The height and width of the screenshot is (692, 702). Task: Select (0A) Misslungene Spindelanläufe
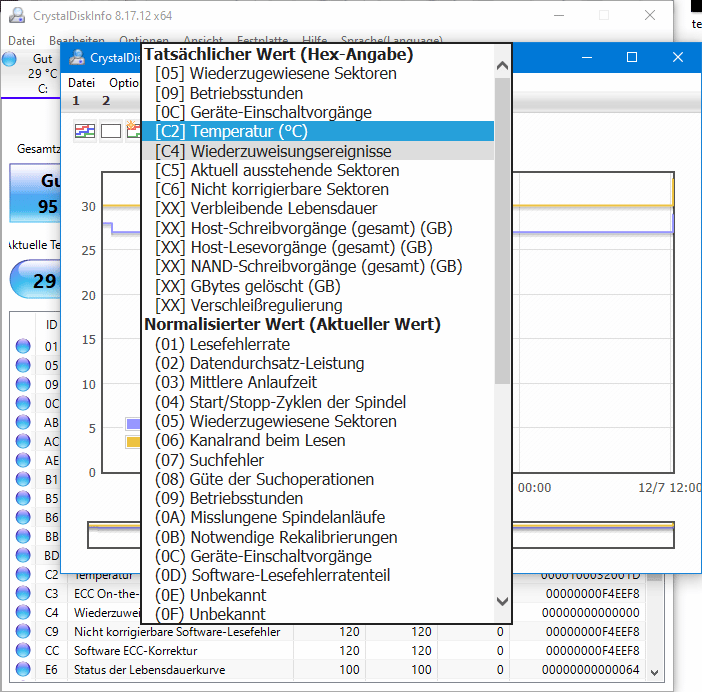[x=318, y=517]
